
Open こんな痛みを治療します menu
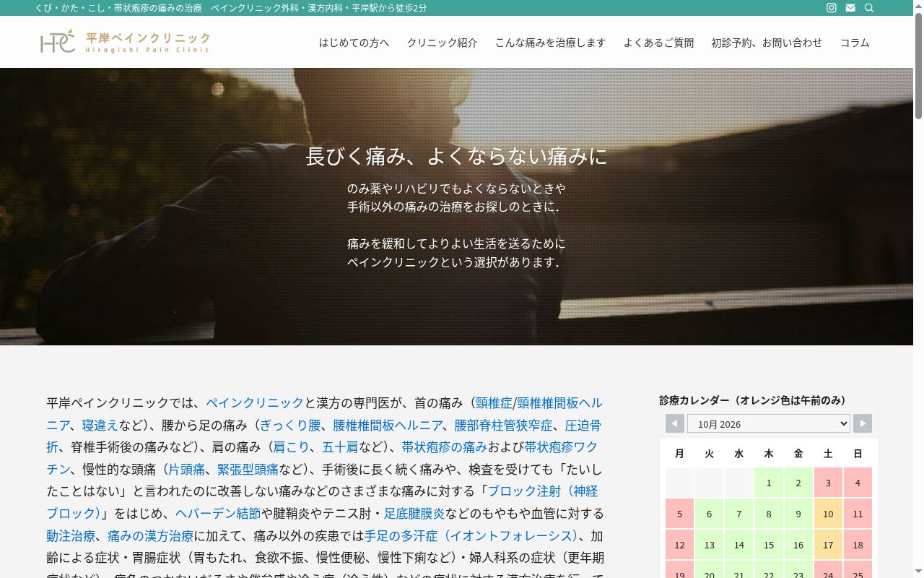550,43
